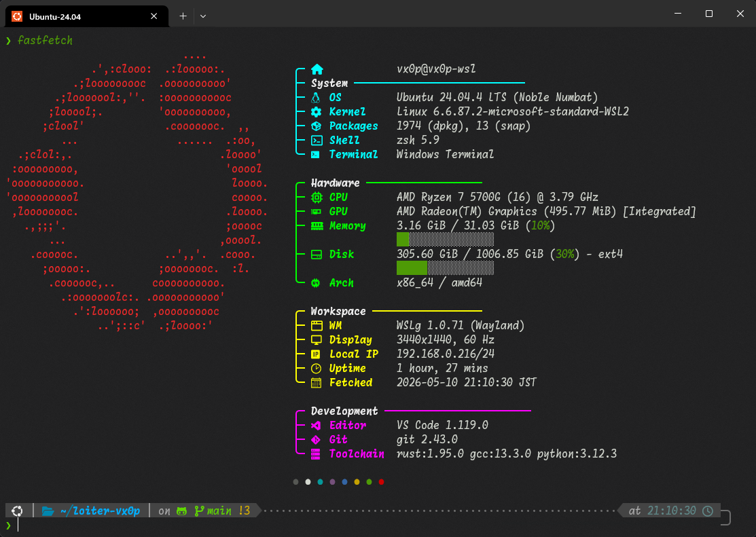The image size is (756, 537).
Task: Click Ubuntu 24.04.4 LTS (Noble Numbat) text
Action: 497,97
